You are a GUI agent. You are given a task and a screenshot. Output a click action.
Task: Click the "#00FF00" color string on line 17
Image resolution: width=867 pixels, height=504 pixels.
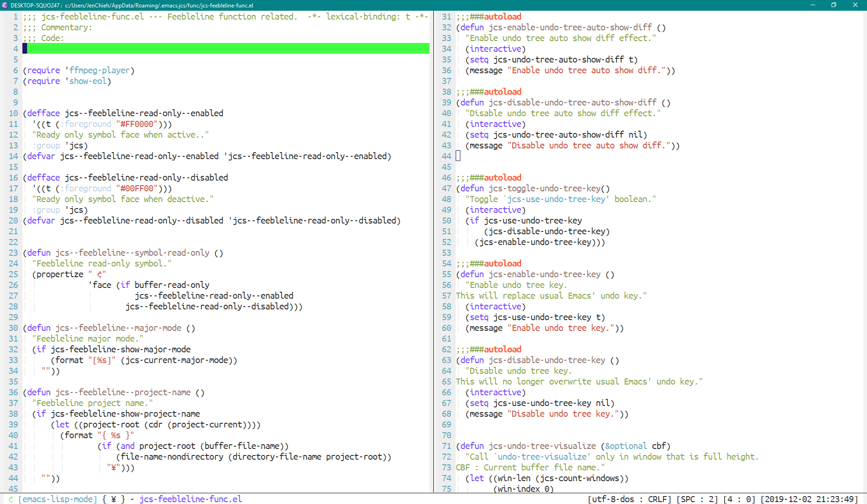coord(137,189)
